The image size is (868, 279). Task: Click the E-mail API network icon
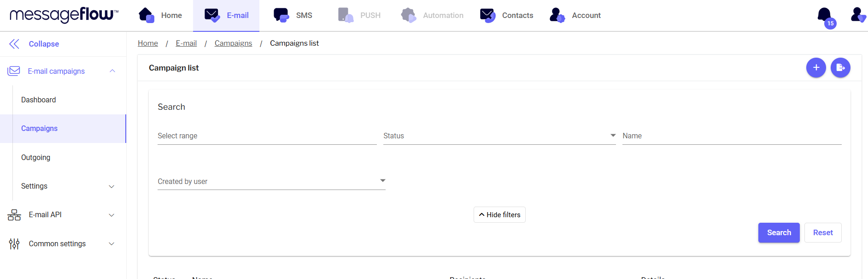coord(14,215)
